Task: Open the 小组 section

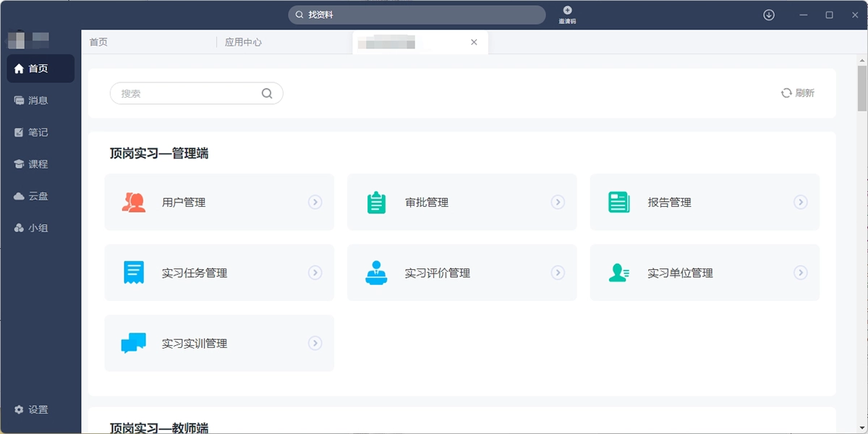Action: coord(34,227)
